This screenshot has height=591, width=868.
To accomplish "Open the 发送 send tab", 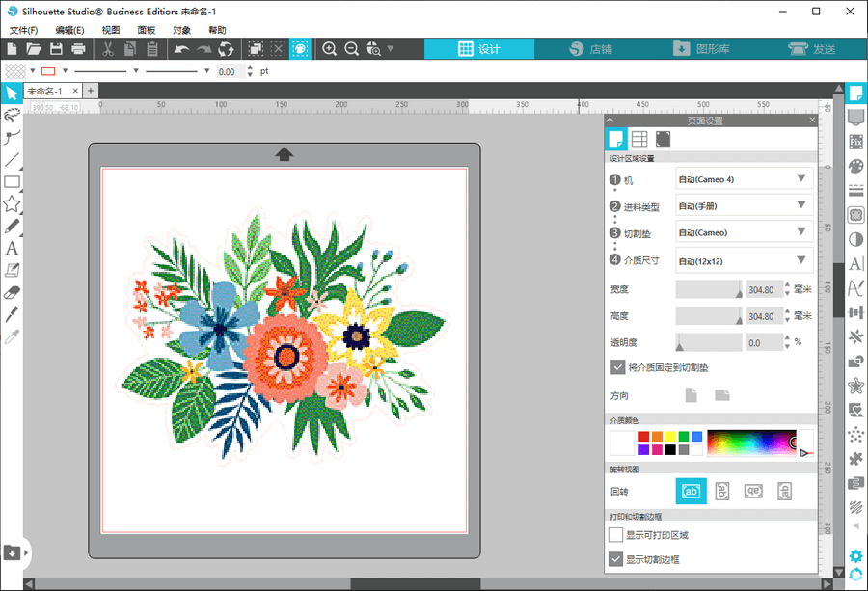I will click(x=811, y=49).
